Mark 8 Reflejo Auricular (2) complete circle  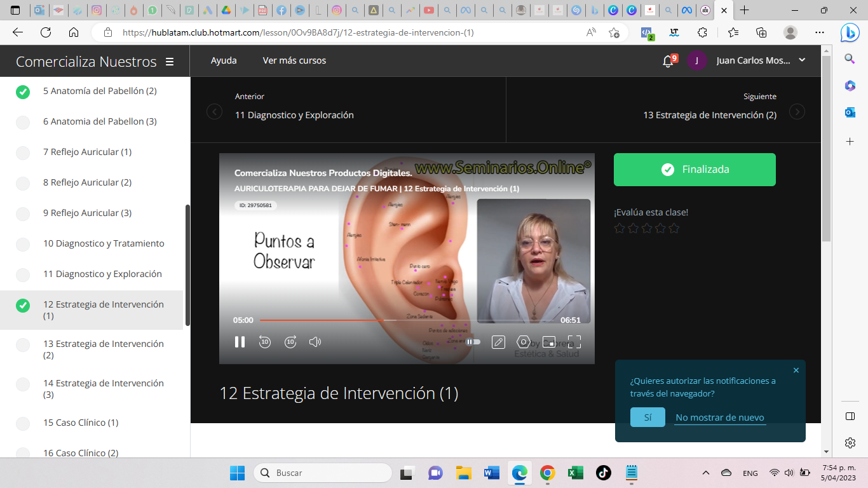(23, 184)
